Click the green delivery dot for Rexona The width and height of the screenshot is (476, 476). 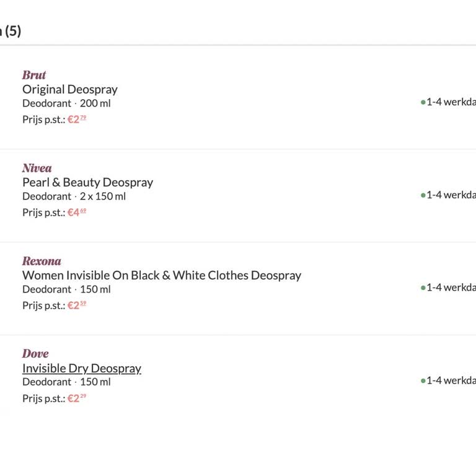(x=423, y=288)
